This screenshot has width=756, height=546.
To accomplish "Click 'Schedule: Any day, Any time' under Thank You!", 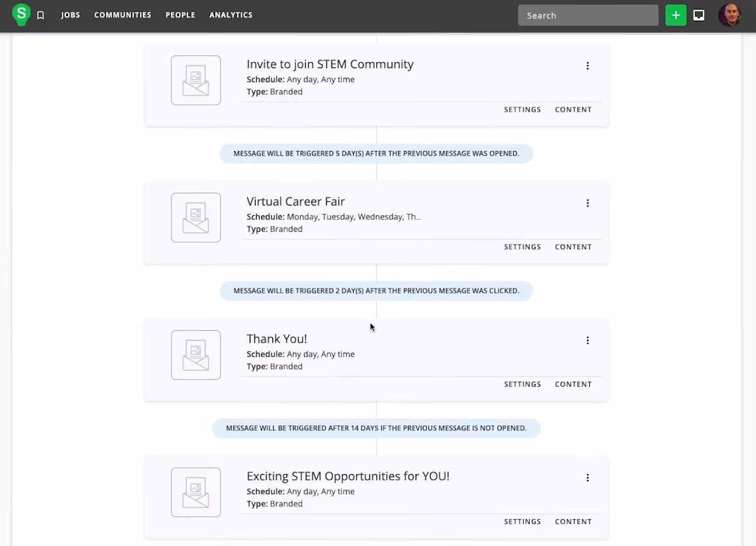I will coord(301,354).
